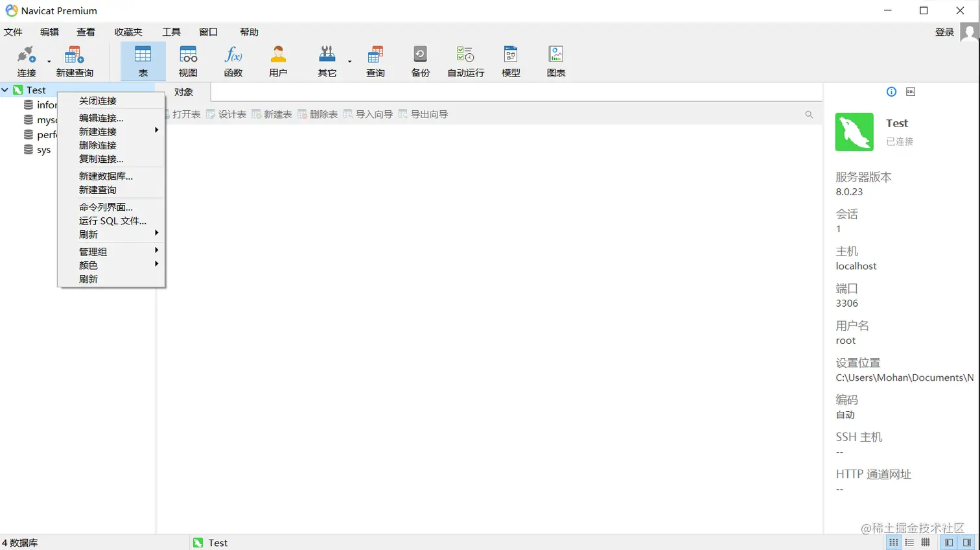Choose 删除连接 in the context menu
This screenshot has width=980, height=550.
coord(111,145)
